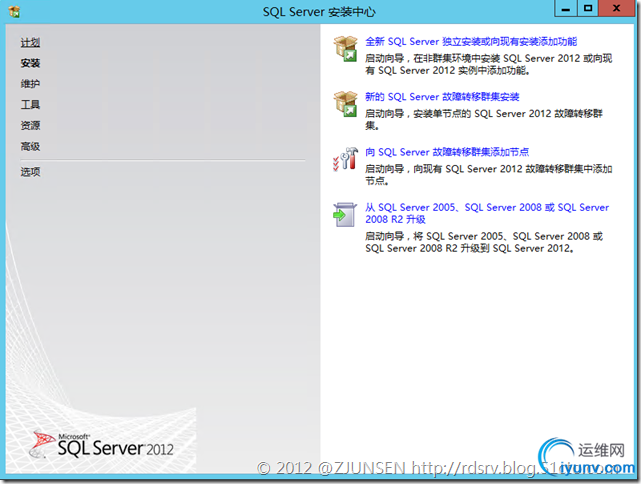641x484 pixels.
Task: Click the new standalone installation box icon
Action: click(x=345, y=49)
